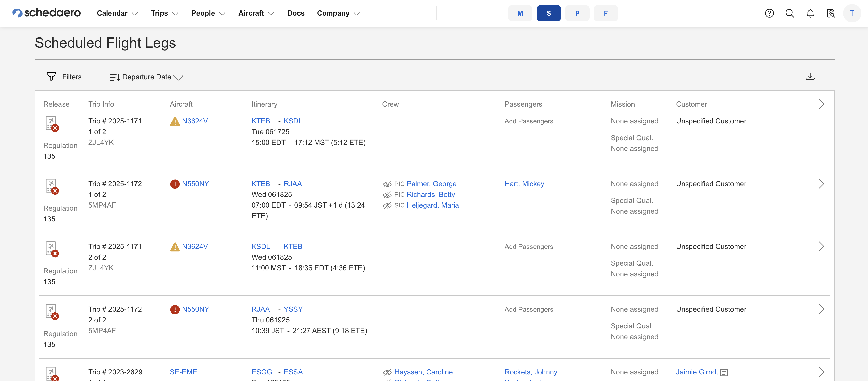Select the F mode toggle button
The height and width of the screenshot is (381, 868).
[606, 13]
